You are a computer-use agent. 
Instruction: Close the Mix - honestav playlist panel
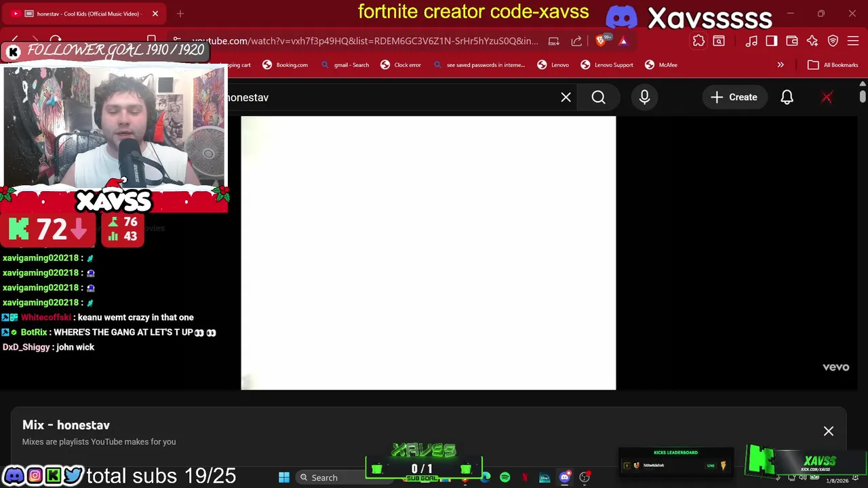tap(828, 431)
